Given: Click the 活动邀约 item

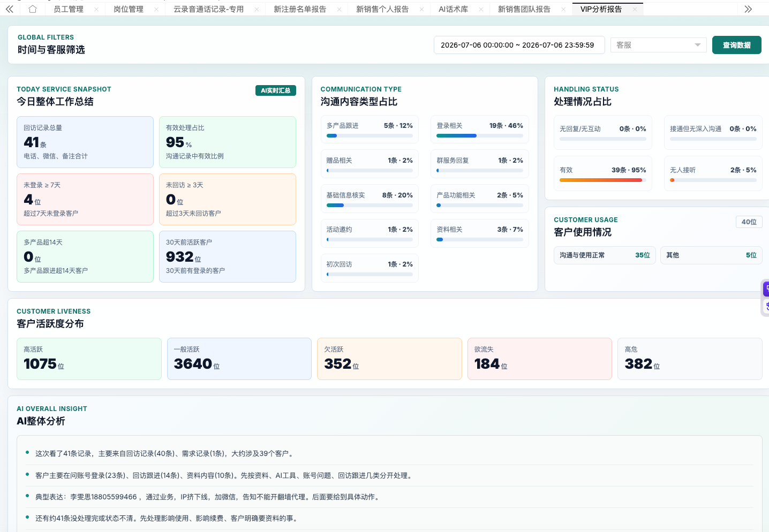Looking at the screenshot, I should 370,233.
